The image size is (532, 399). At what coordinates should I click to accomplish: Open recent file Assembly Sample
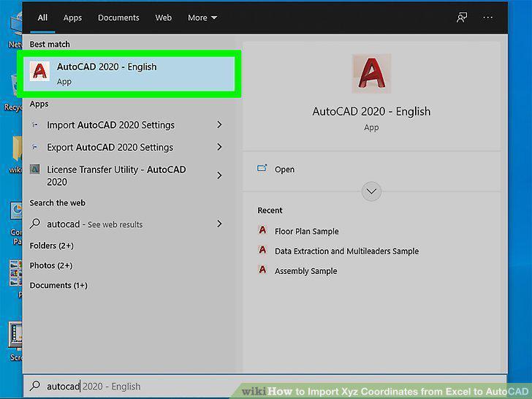[305, 271]
